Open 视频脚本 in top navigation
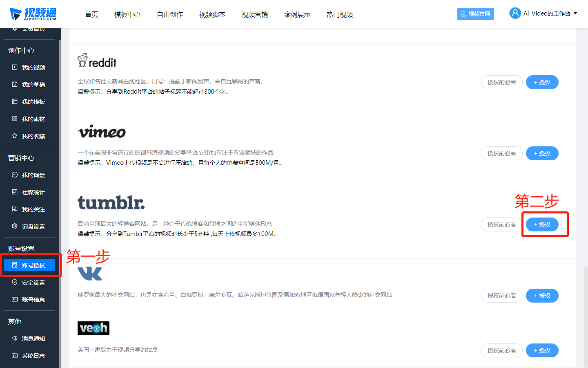The width and height of the screenshot is (588, 368). click(212, 15)
